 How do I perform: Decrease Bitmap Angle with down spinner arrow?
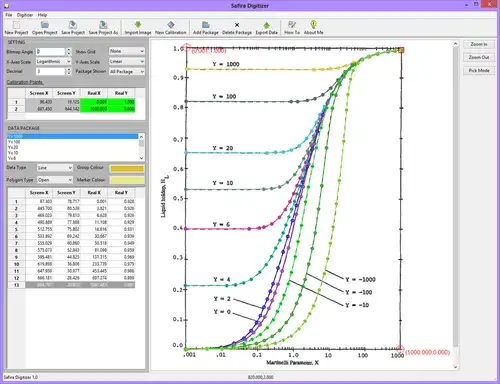pyautogui.click(x=69, y=54)
